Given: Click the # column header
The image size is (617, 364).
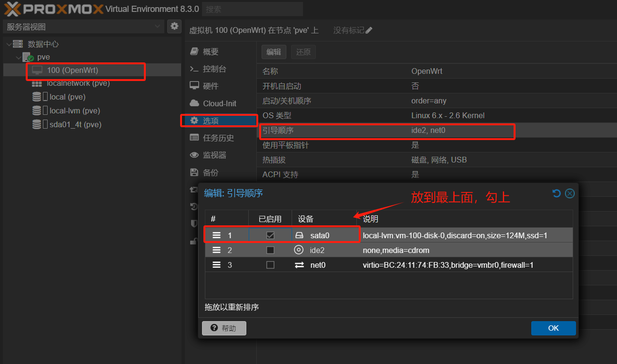Looking at the screenshot, I should [227, 219].
